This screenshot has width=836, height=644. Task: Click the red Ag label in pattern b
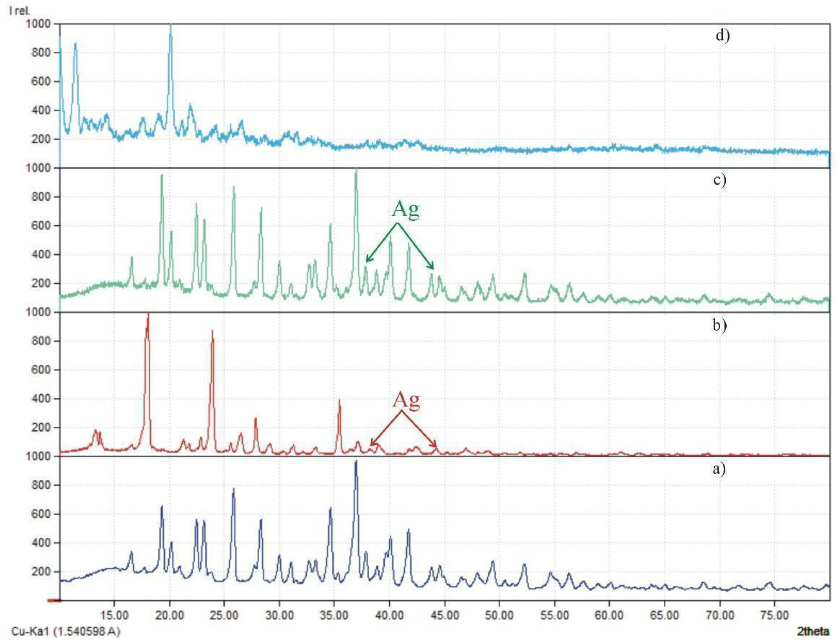pos(406,401)
